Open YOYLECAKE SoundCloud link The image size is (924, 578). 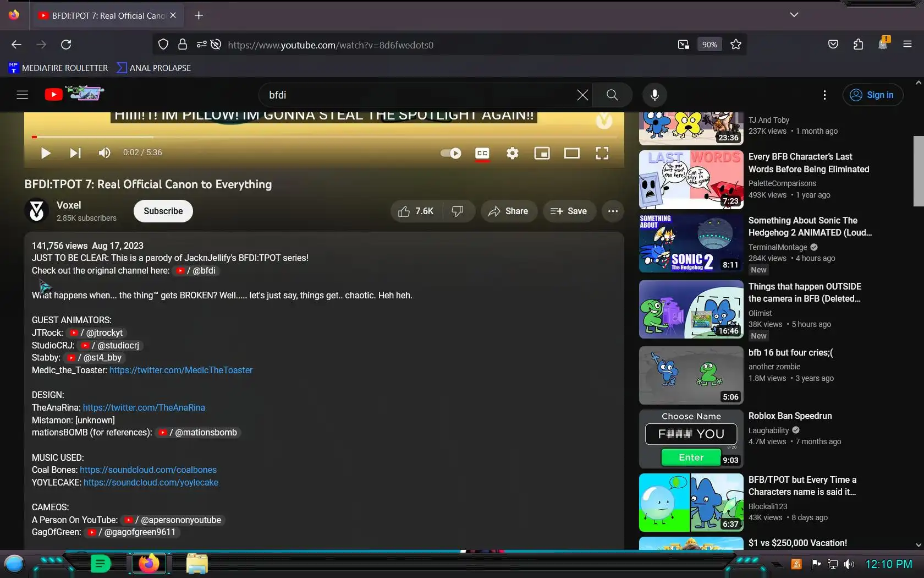pos(151,483)
